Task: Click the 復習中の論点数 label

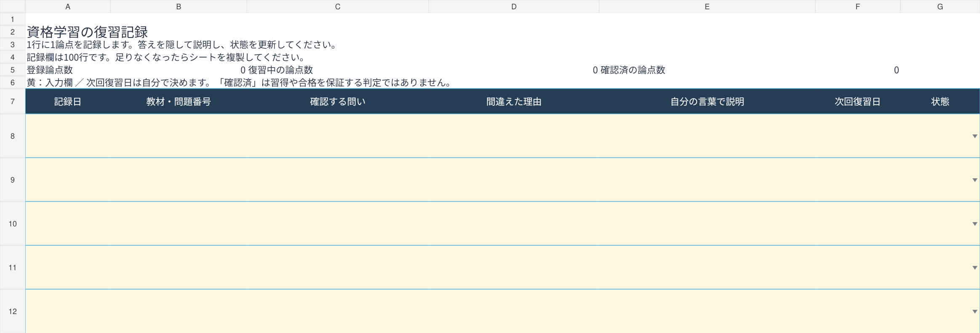Action: tap(280, 70)
